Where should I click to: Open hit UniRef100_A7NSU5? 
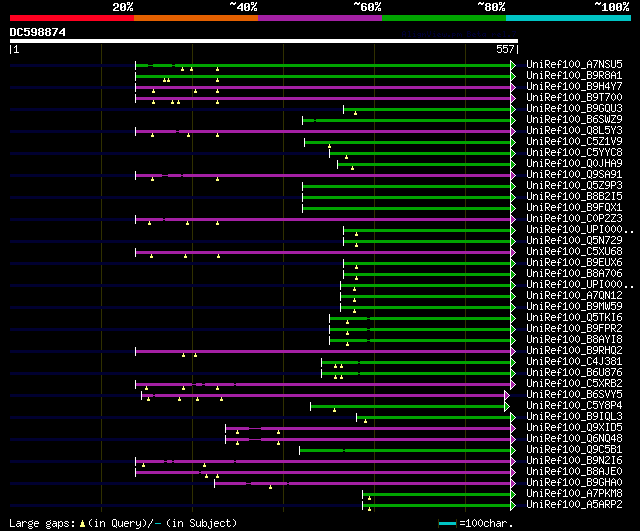point(574,64)
